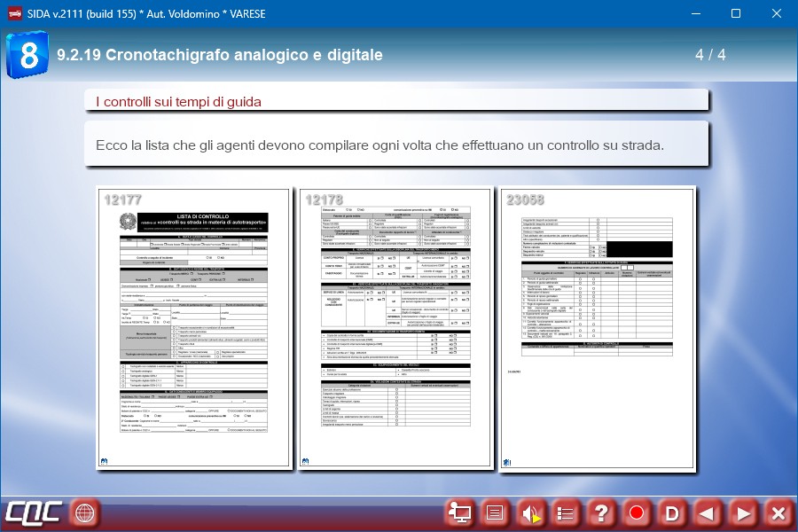Image resolution: width=798 pixels, height=532 pixels.
Task: Click the blue chapter 8 badge
Action: 27,55
